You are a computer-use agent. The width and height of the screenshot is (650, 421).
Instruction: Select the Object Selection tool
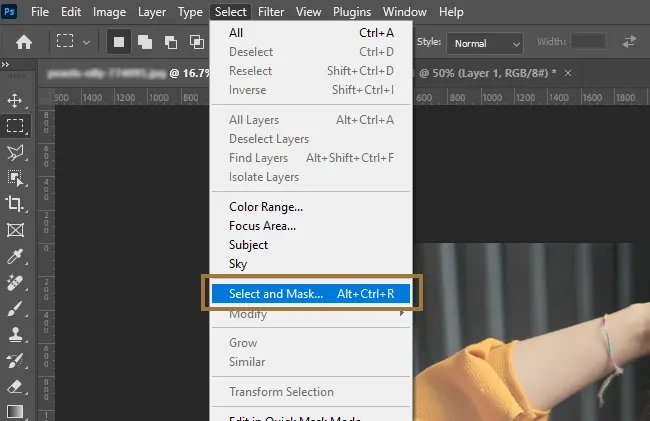(15, 178)
